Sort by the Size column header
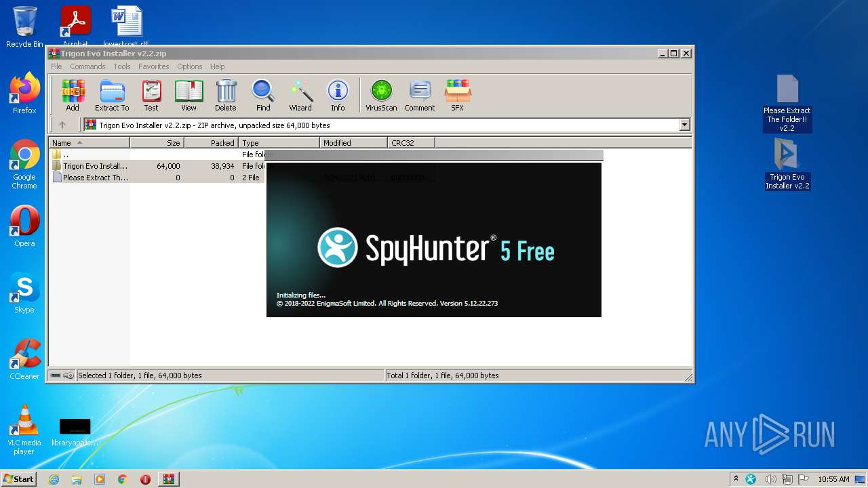Viewport: 868px width, 488px height. 157,143
